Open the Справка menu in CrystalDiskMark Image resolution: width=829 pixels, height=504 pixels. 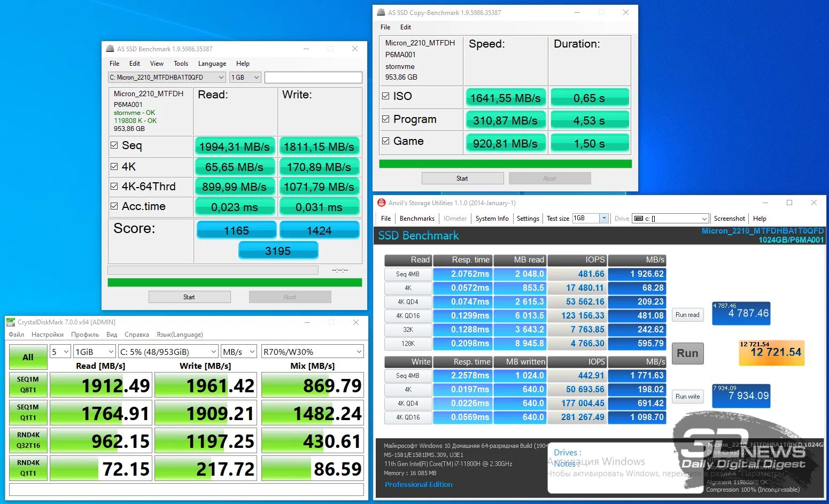[x=137, y=335]
